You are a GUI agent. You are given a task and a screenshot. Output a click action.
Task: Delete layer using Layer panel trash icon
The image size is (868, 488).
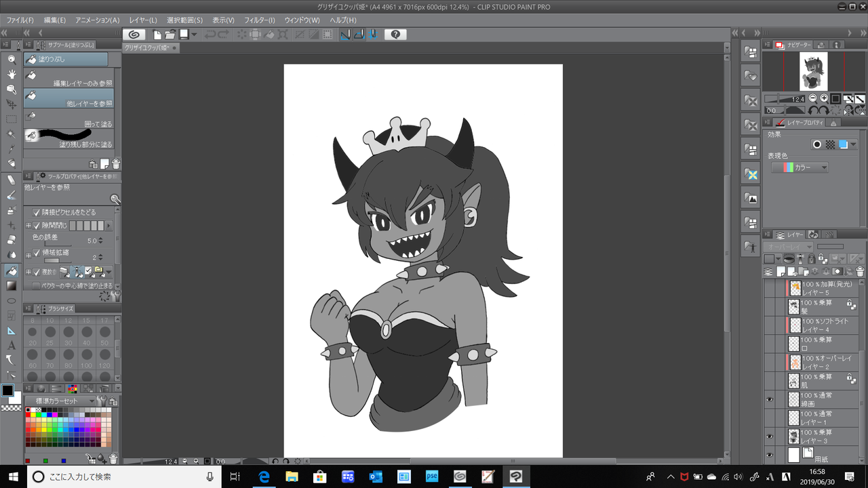click(860, 271)
